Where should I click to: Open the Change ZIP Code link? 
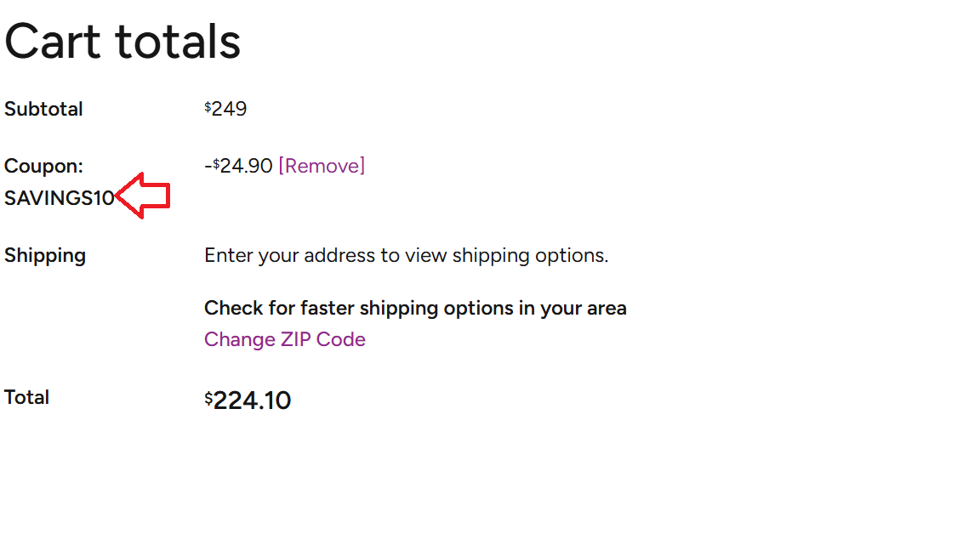[284, 338]
